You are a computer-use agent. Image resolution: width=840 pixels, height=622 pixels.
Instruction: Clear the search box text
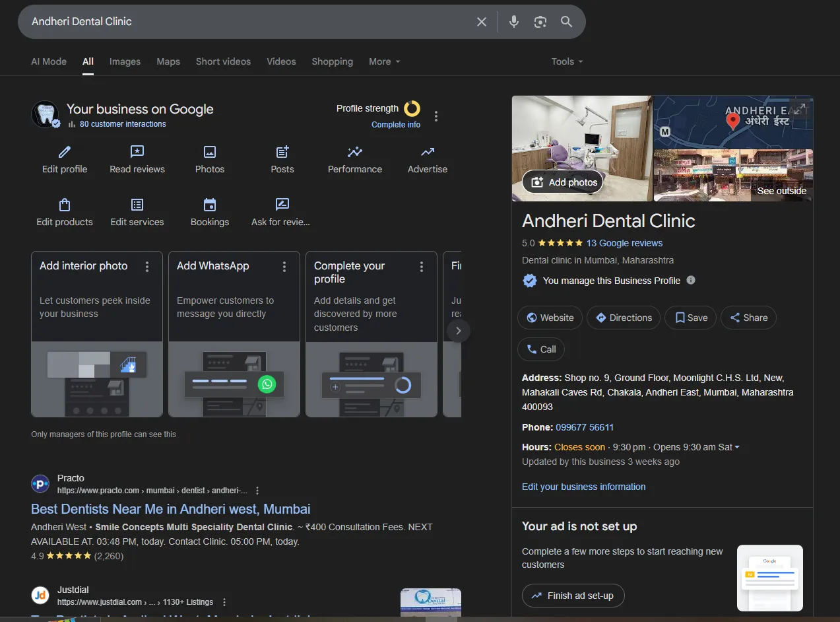[x=482, y=22]
